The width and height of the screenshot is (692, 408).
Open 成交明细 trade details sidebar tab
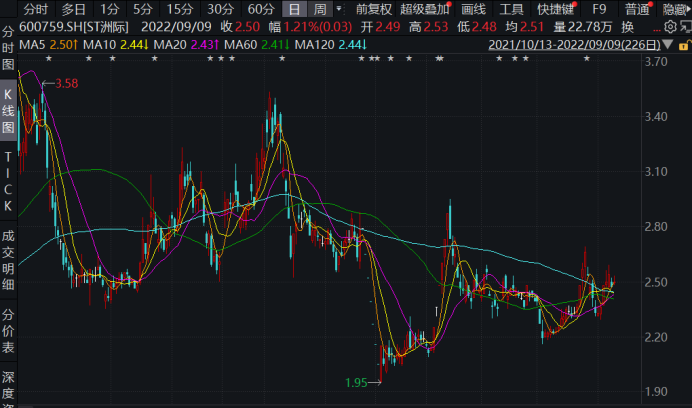coord(9,258)
